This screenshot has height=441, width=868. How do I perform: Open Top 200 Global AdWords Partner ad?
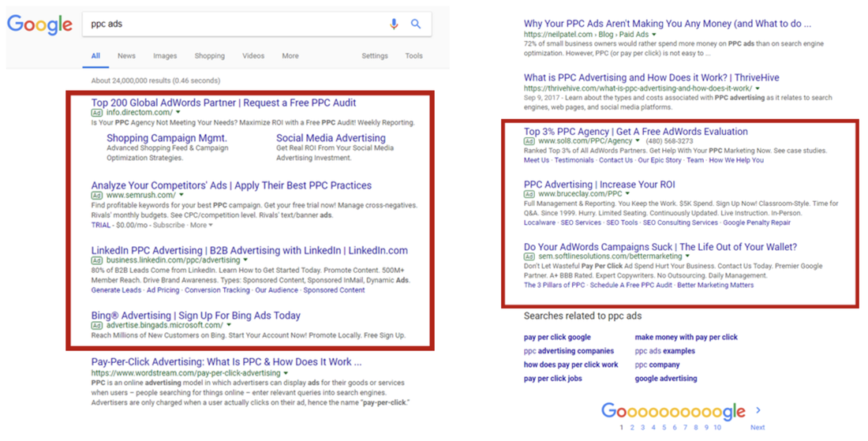(x=223, y=103)
